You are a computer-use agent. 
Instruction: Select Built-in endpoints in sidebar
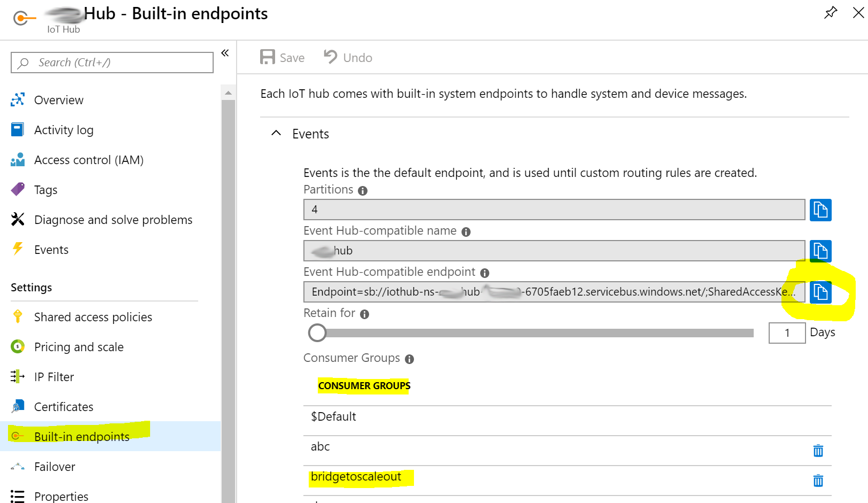coord(111,436)
